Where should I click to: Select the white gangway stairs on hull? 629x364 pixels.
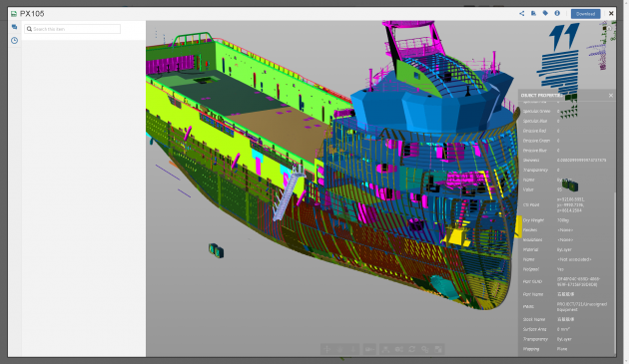tap(288, 193)
